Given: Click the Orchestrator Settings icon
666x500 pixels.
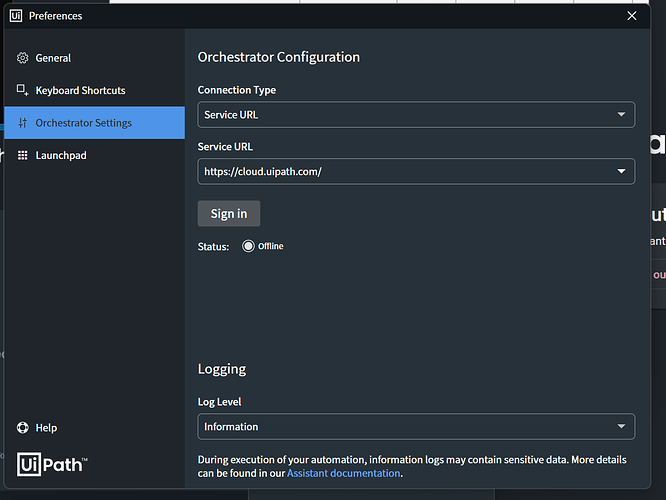Looking at the screenshot, I should (x=23, y=123).
